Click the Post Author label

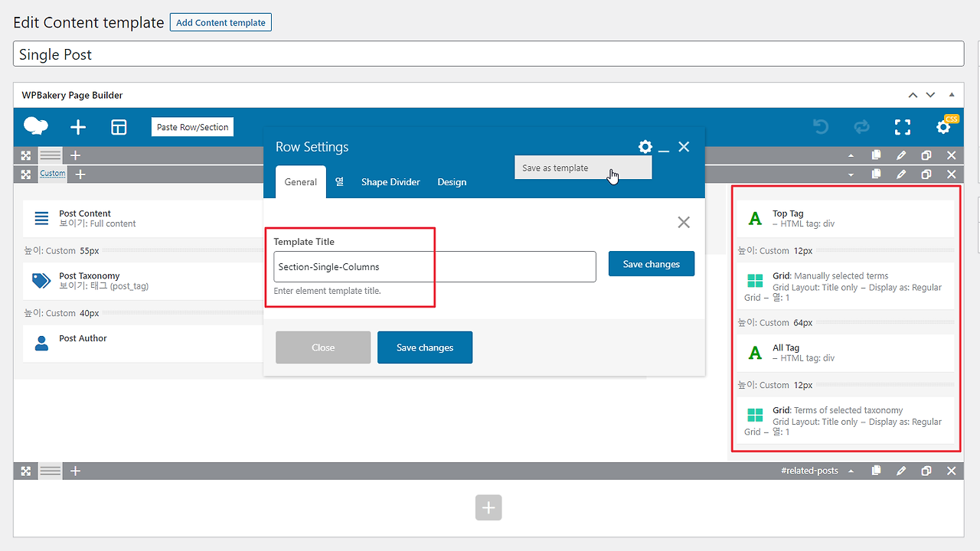(x=83, y=338)
